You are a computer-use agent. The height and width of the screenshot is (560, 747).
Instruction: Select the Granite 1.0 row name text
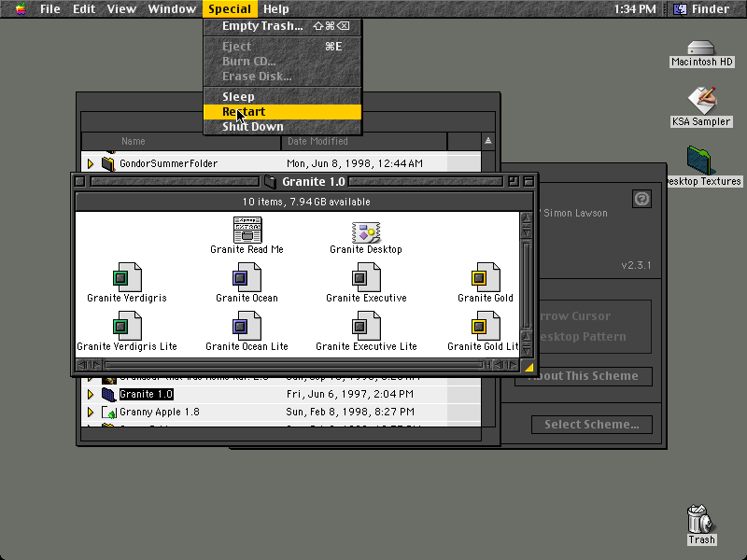(147, 394)
